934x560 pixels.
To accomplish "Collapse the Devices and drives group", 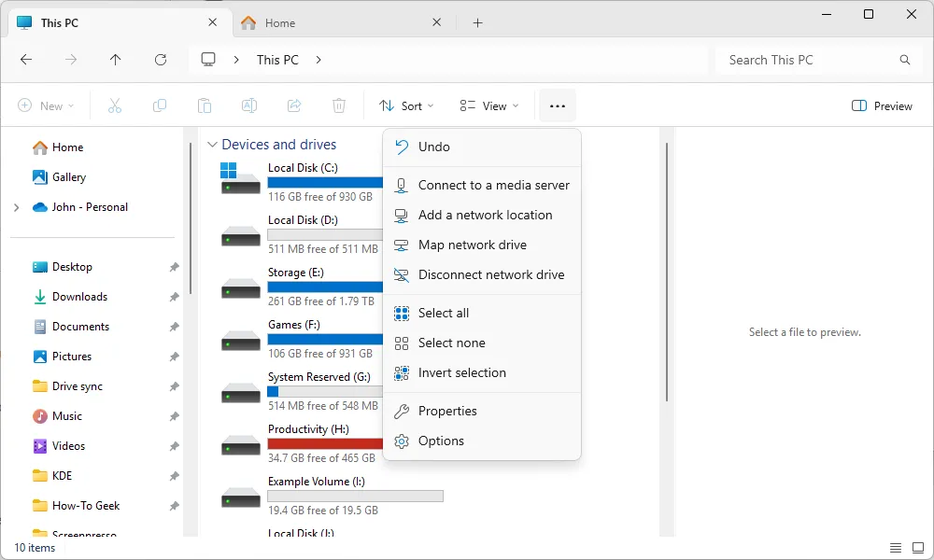I will 212,145.
